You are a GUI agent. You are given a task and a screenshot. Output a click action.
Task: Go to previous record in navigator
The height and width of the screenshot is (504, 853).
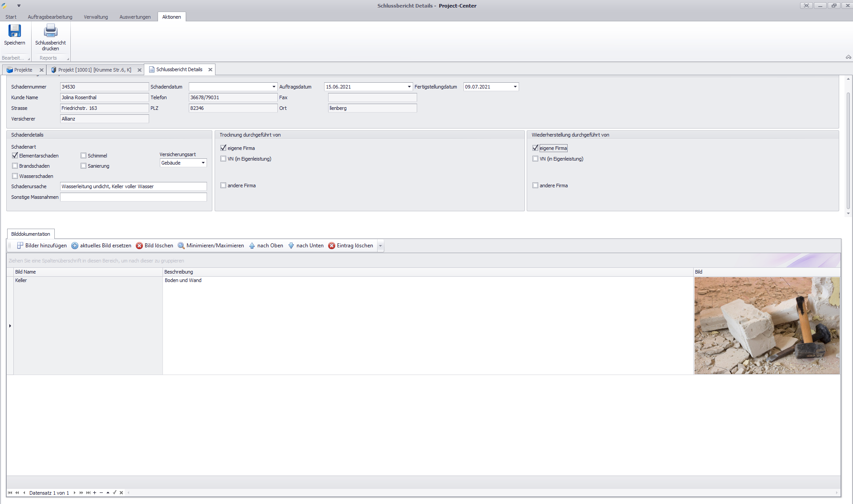click(24, 492)
